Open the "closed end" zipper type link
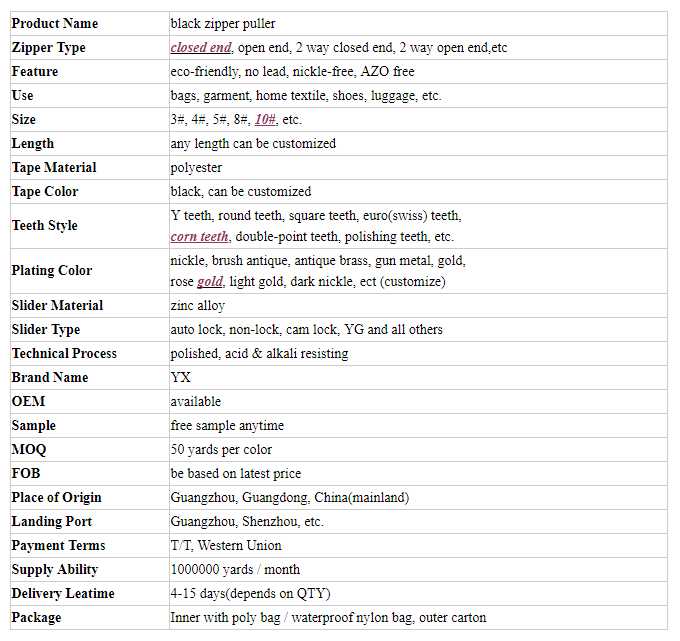The height and width of the screenshot is (641, 680). click(201, 48)
